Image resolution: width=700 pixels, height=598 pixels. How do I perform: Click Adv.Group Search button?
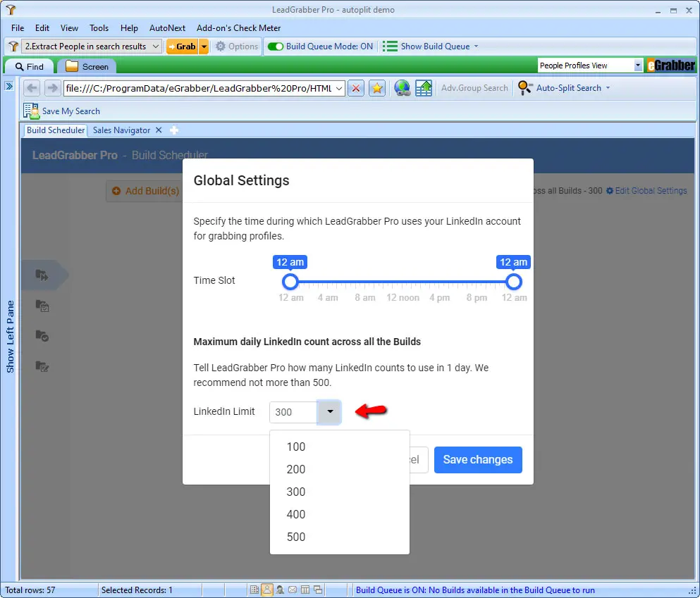coord(474,88)
